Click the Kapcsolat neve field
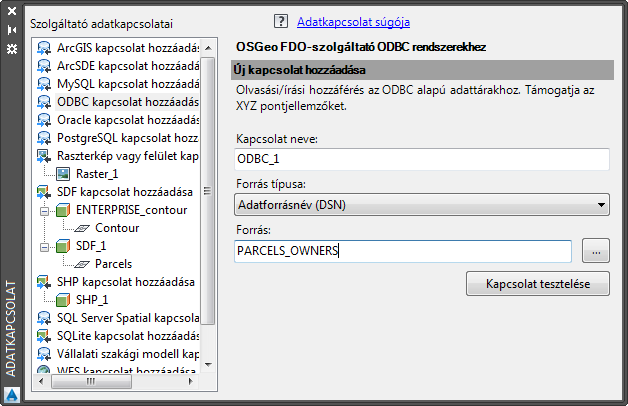Viewport: 628px width, 406px height. (422, 159)
